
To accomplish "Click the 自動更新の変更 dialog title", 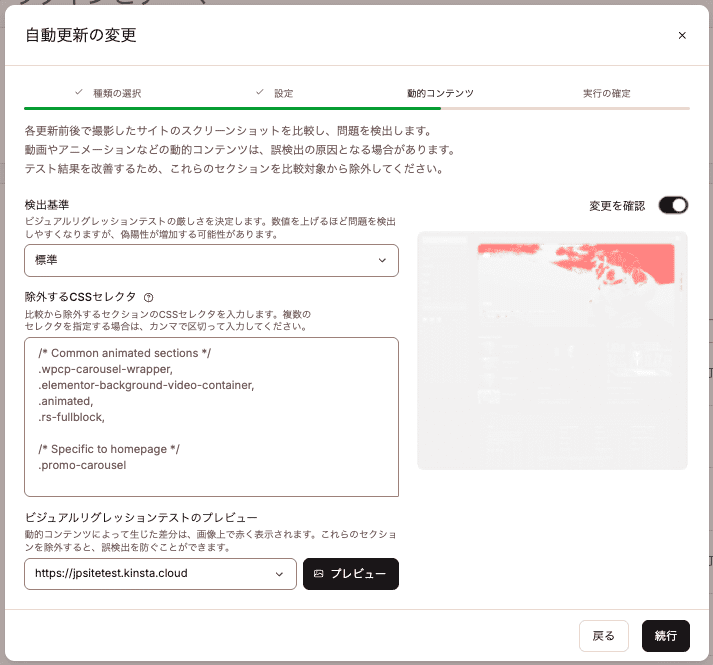I will (x=81, y=35).
